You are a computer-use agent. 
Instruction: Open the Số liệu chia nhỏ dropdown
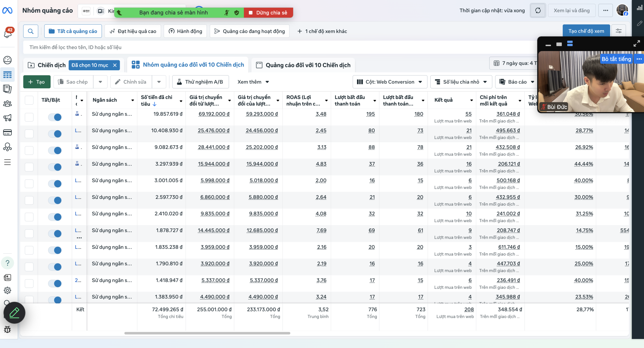pos(461,82)
